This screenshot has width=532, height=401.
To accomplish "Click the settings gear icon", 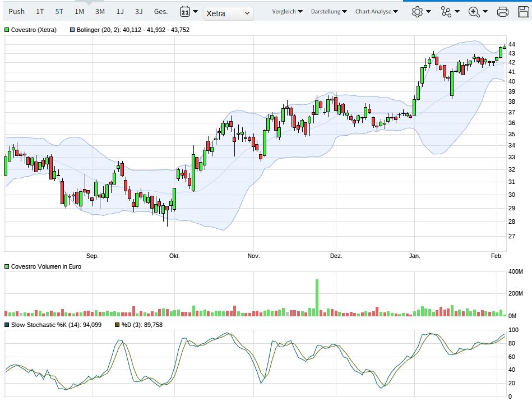I will coord(417,12).
